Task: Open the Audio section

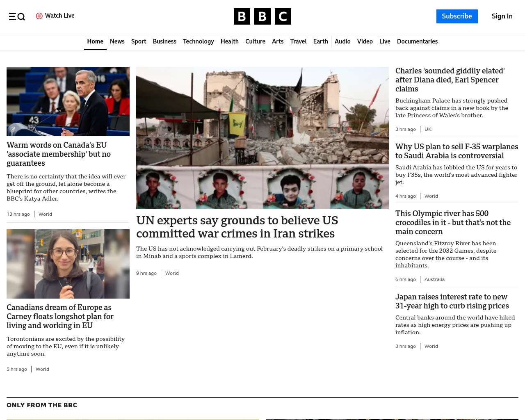Action: pos(342,41)
